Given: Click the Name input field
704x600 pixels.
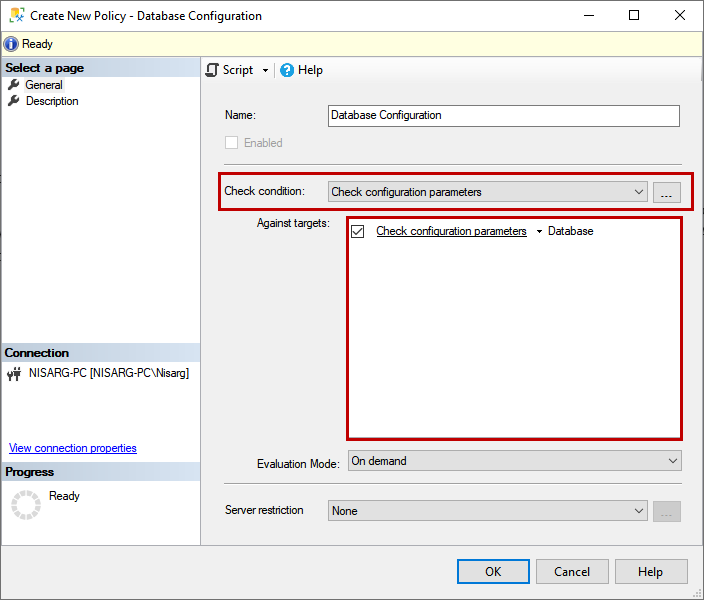Looking at the screenshot, I should point(504,116).
